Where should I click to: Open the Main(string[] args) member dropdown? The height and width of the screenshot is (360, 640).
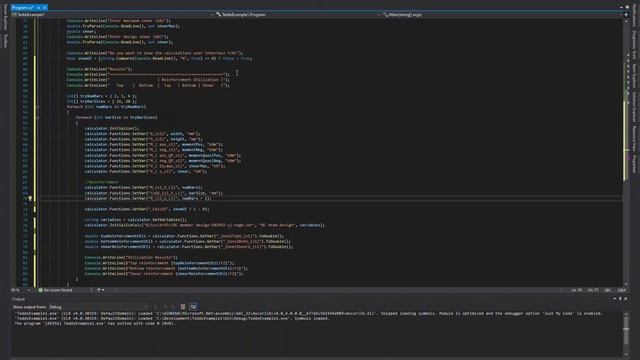click(x=502, y=15)
